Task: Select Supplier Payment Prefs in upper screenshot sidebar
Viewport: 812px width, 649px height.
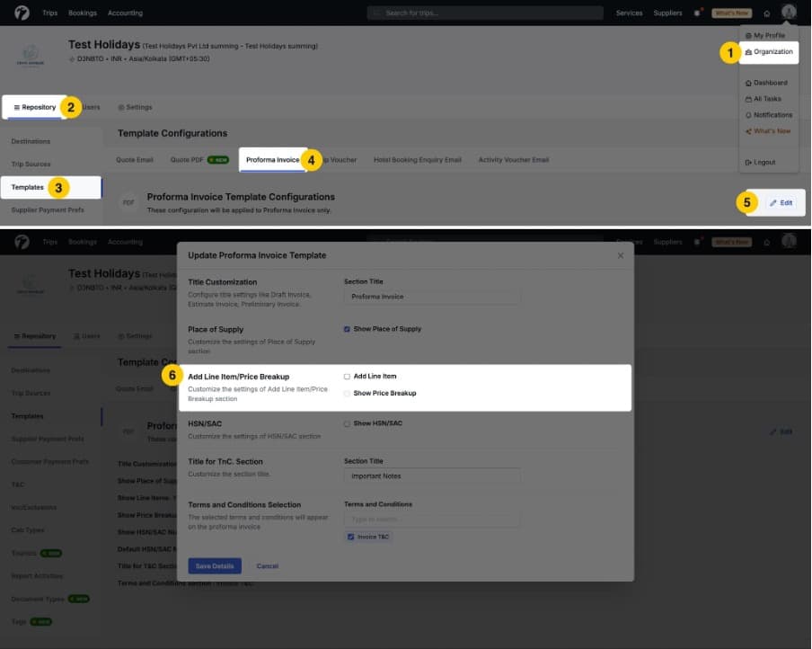Action: [48, 210]
